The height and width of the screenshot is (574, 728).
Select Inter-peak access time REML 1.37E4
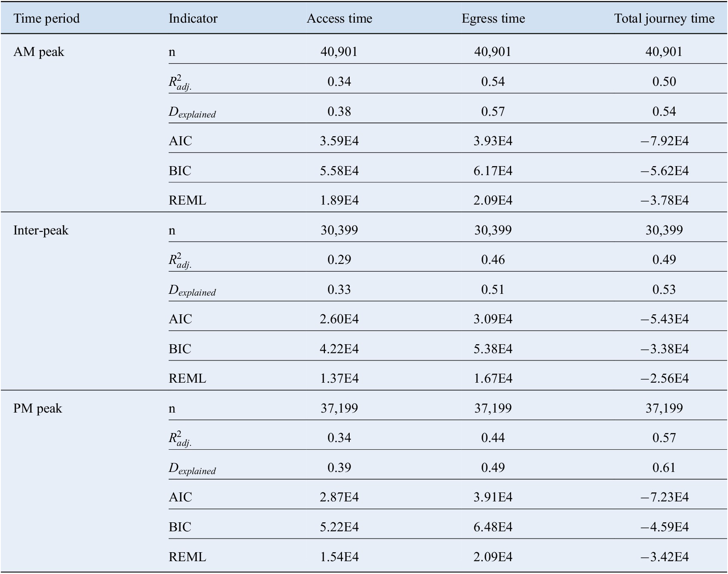(x=339, y=378)
